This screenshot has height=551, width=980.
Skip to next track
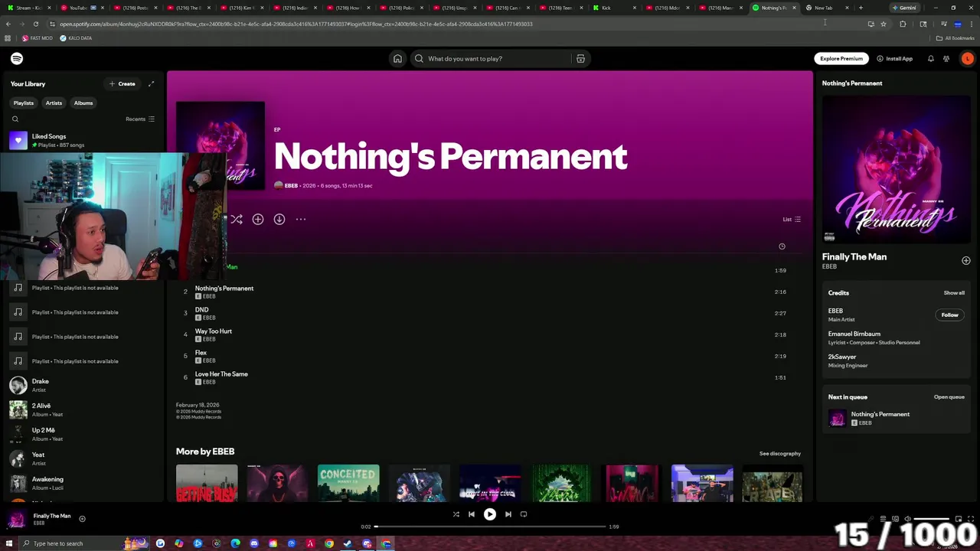(508, 514)
